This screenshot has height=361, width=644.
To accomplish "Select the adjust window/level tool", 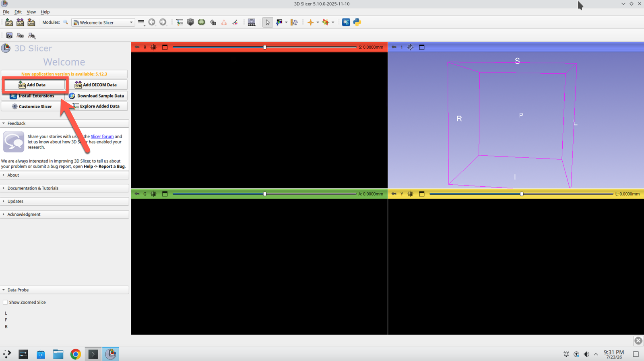I will click(279, 23).
